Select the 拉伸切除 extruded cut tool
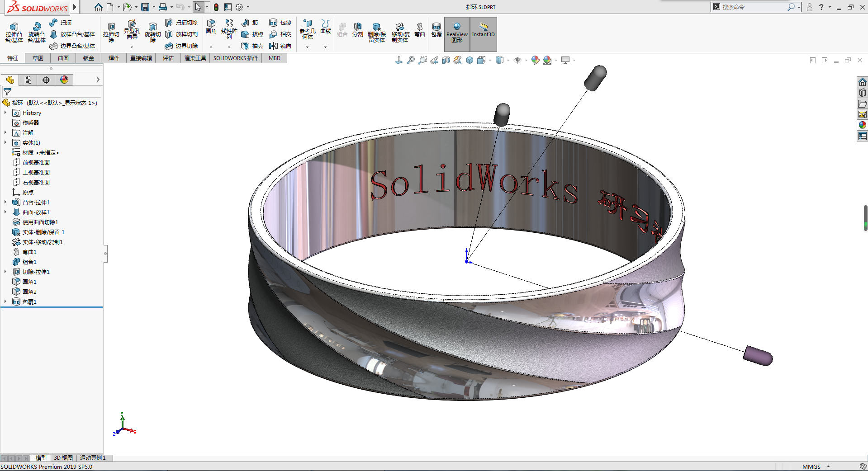This screenshot has height=471, width=868. tap(111, 32)
